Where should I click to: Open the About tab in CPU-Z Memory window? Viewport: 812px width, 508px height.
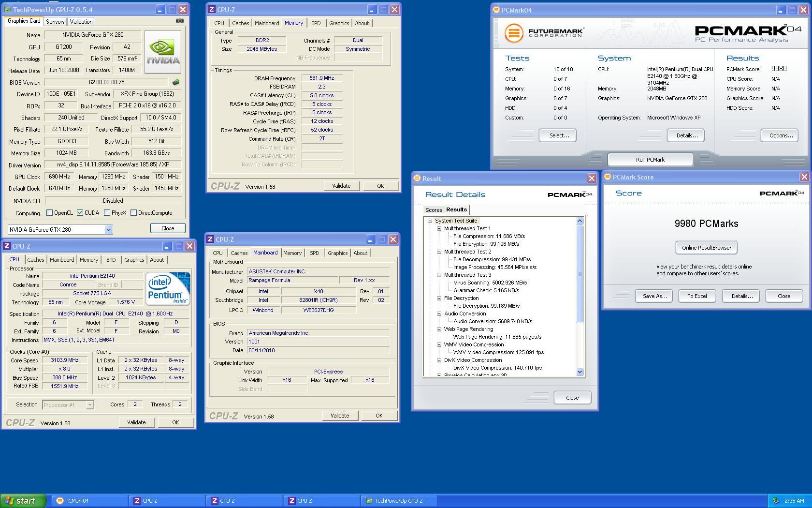pos(362,23)
